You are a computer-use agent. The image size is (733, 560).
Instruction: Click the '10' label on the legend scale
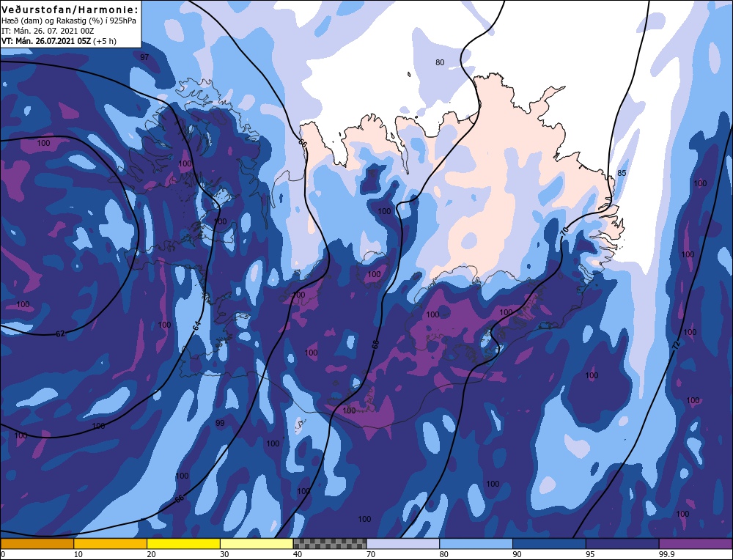(x=78, y=554)
